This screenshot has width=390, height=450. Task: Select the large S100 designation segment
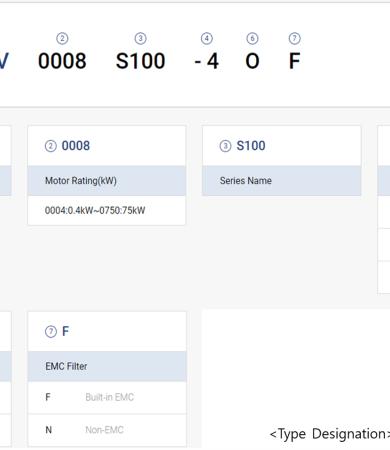[x=140, y=61]
